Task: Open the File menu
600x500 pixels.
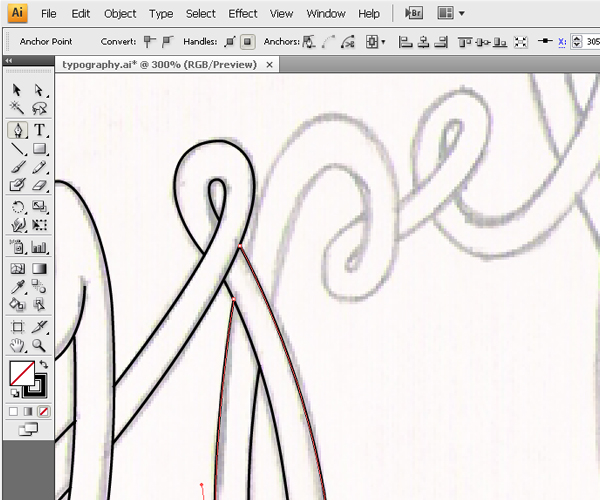Action: pyautogui.click(x=49, y=14)
